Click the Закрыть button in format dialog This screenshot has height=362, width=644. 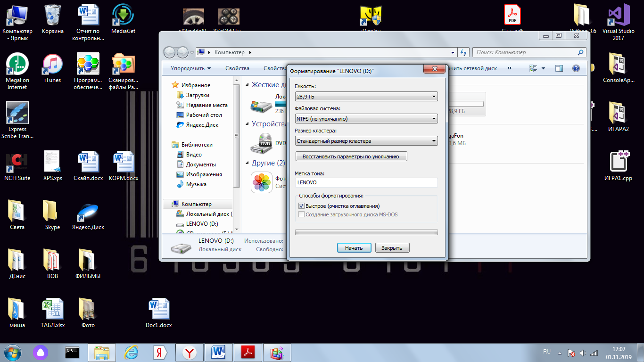point(392,248)
